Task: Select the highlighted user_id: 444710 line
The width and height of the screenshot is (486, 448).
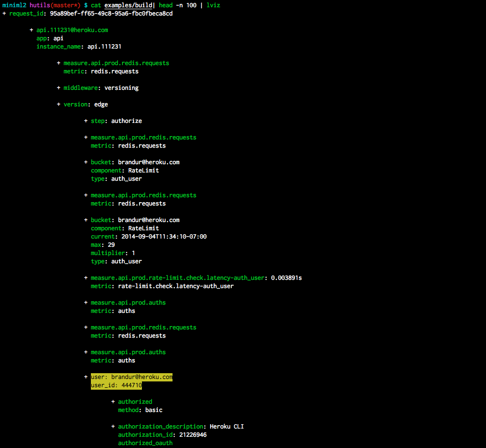Action: click(x=116, y=385)
